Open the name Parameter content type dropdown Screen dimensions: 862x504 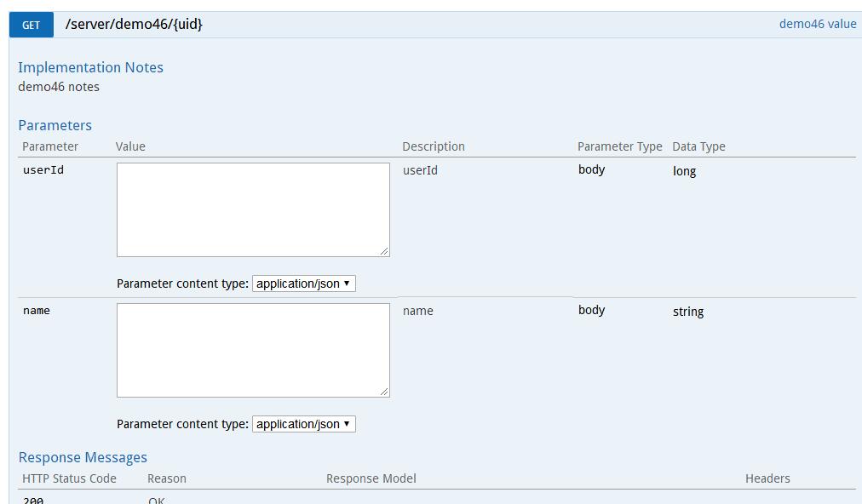click(303, 423)
